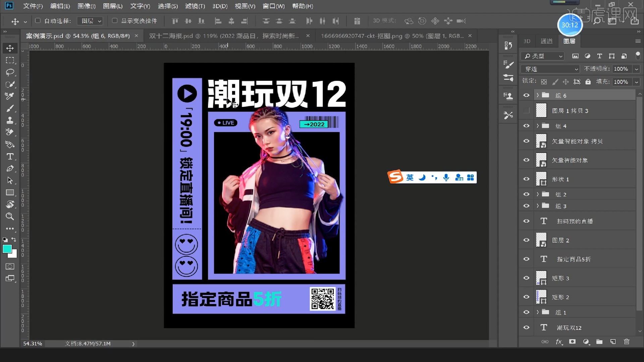
Task: Select the Path Selection arrow tool
Action: pyautogui.click(x=10, y=180)
